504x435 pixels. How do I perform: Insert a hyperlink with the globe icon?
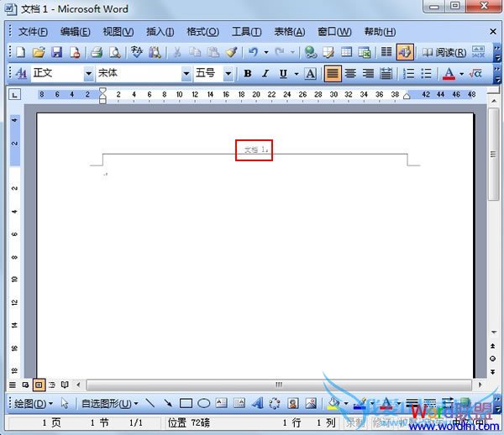[311, 52]
